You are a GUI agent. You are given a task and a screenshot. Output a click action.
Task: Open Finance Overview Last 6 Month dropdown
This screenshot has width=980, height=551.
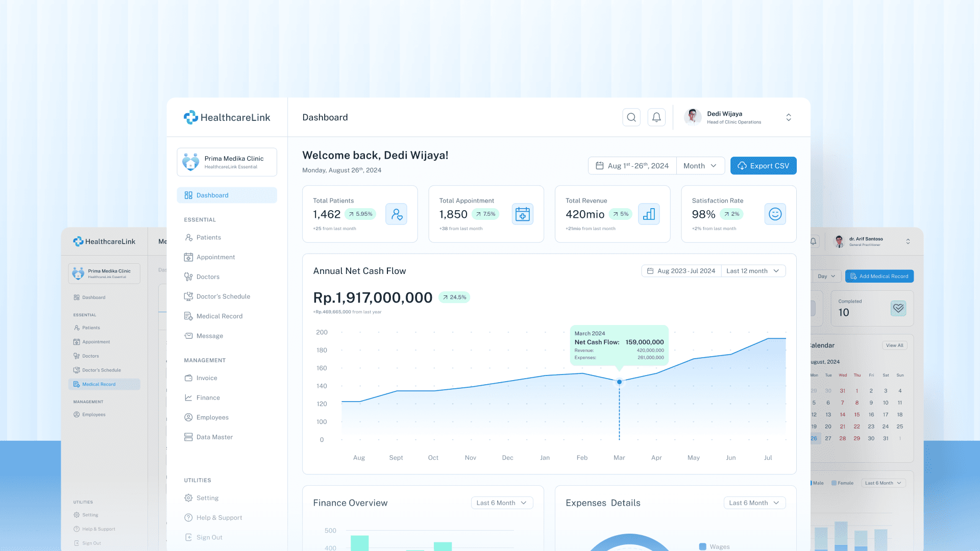click(501, 503)
